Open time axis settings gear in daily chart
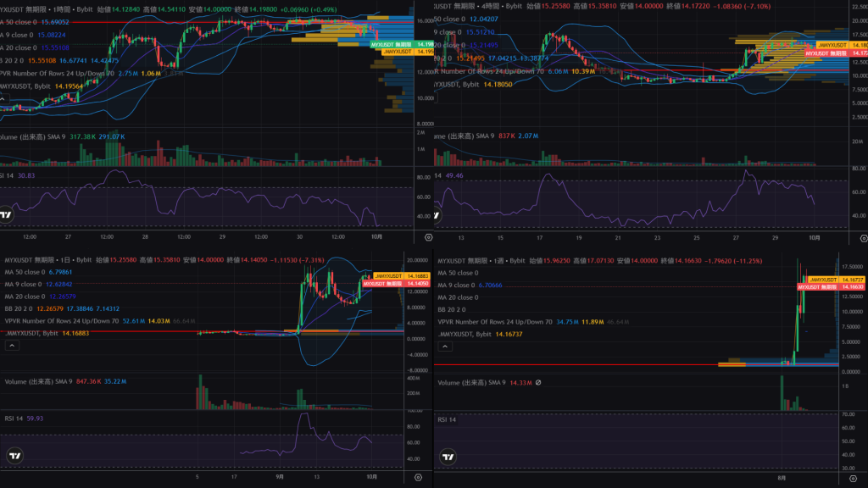Image resolution: width=868 pixels, height=488 pixels. click(417, 478)
